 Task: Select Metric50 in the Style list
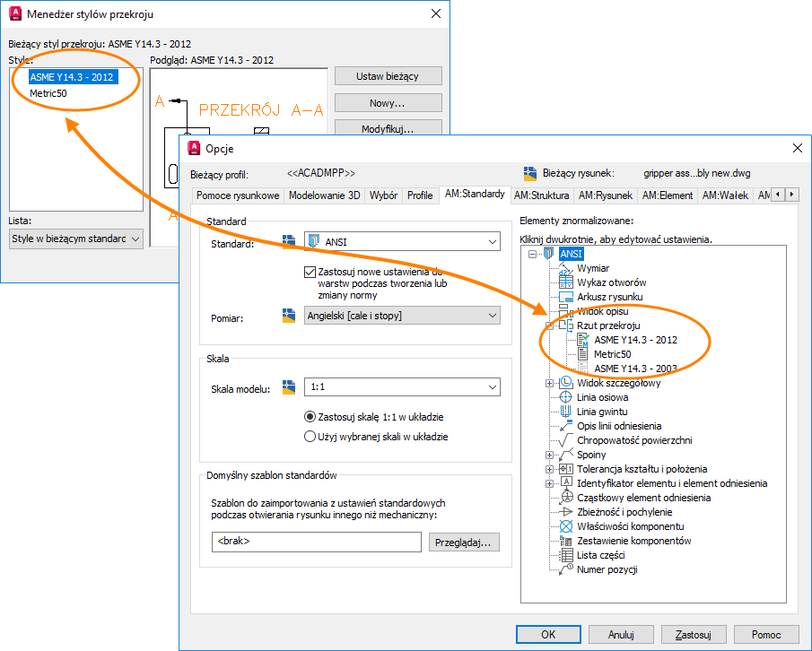point(48,93)
